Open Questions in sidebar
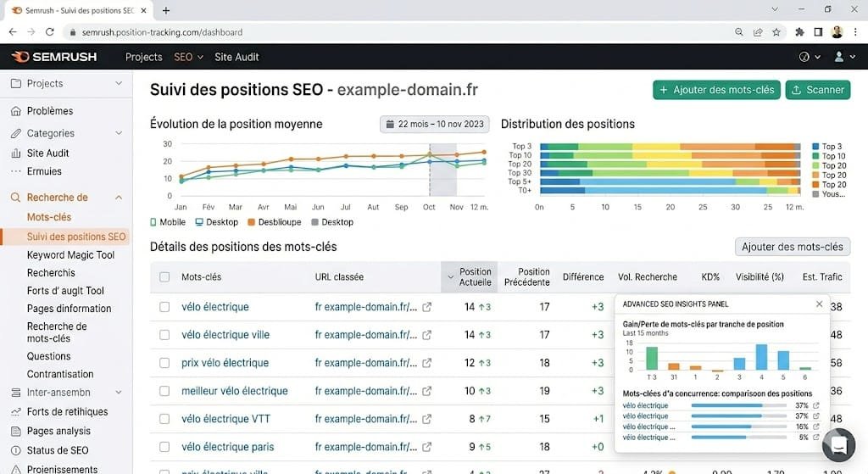The width and height of the screenshot is (868, 474). click(x=48, y=356)
